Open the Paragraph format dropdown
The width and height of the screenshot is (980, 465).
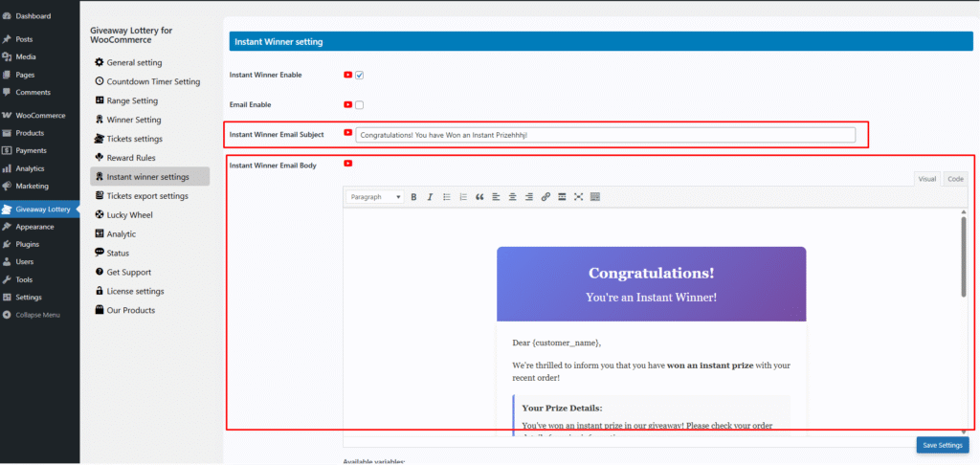coord(374,197)
